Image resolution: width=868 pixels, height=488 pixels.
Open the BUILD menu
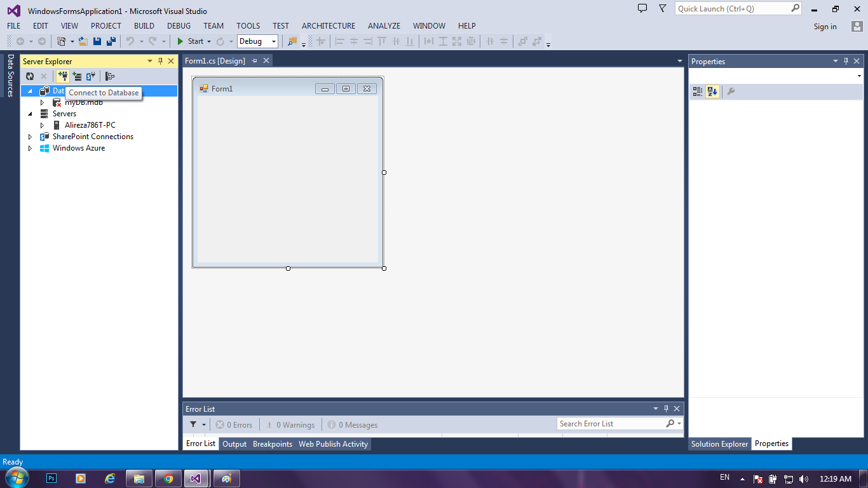coord(144,26)
